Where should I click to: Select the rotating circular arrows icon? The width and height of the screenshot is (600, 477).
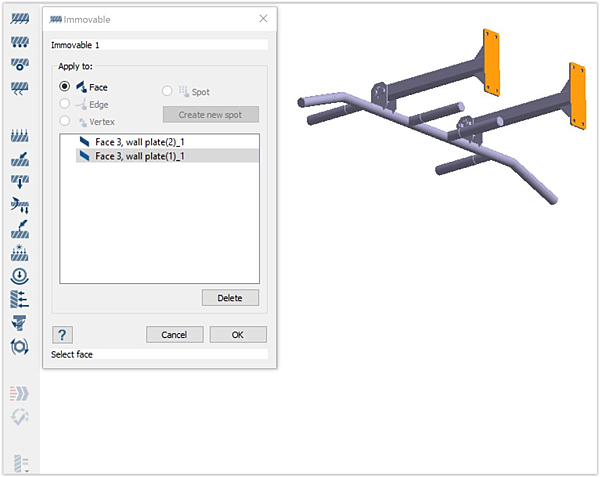[20, 347]
